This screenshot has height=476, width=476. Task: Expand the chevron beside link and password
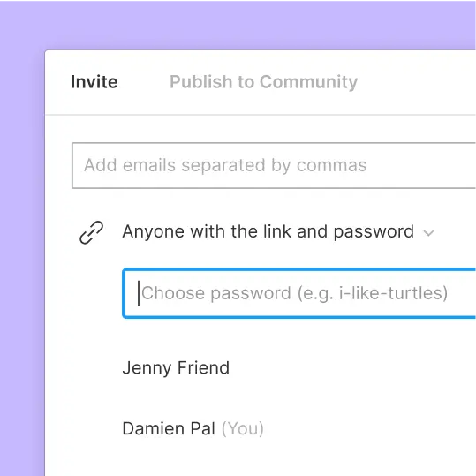point(428,233)
